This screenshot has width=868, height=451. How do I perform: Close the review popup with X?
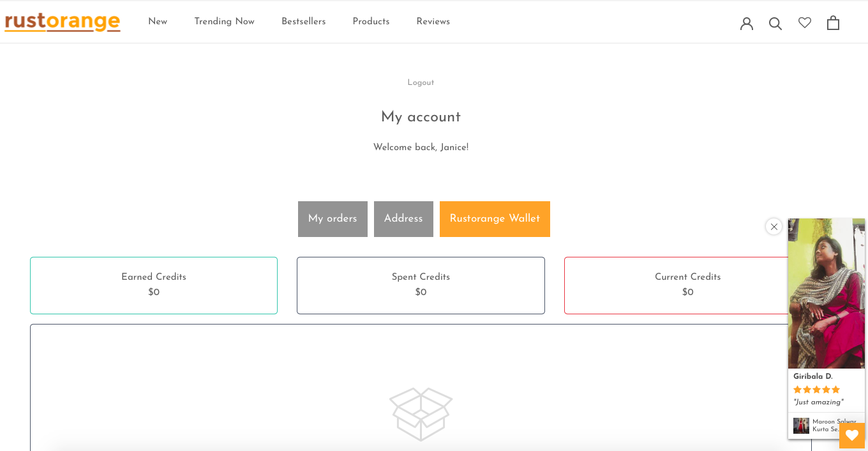tap(774, 226)
